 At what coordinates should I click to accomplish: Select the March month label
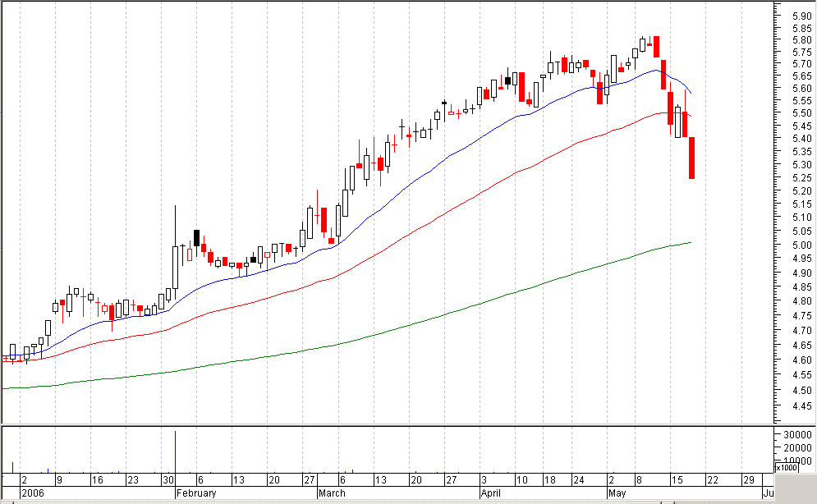click(332, 493)
